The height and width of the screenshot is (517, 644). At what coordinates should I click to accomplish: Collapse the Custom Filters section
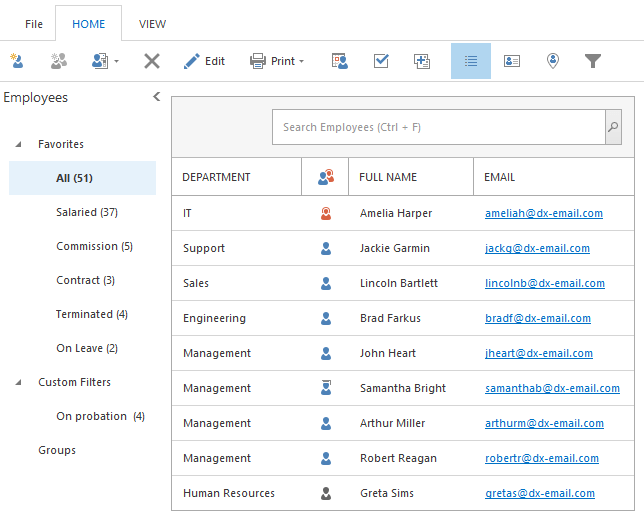18,383
